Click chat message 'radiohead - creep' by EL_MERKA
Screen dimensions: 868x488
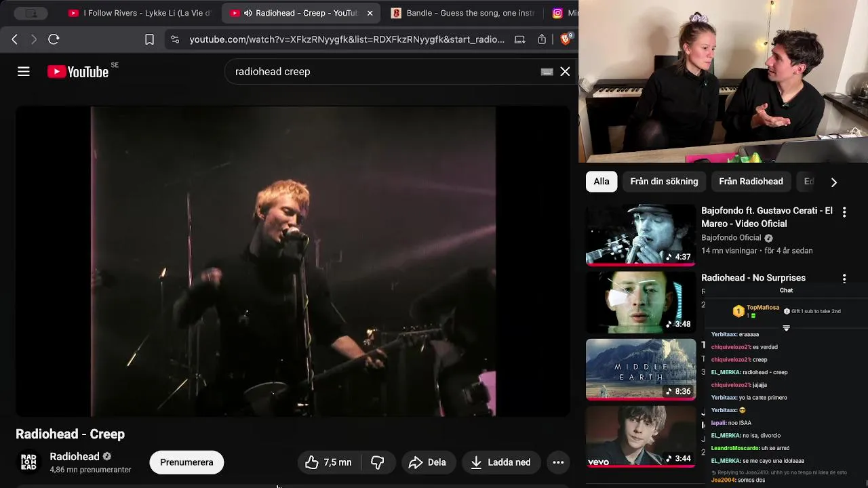765,372
